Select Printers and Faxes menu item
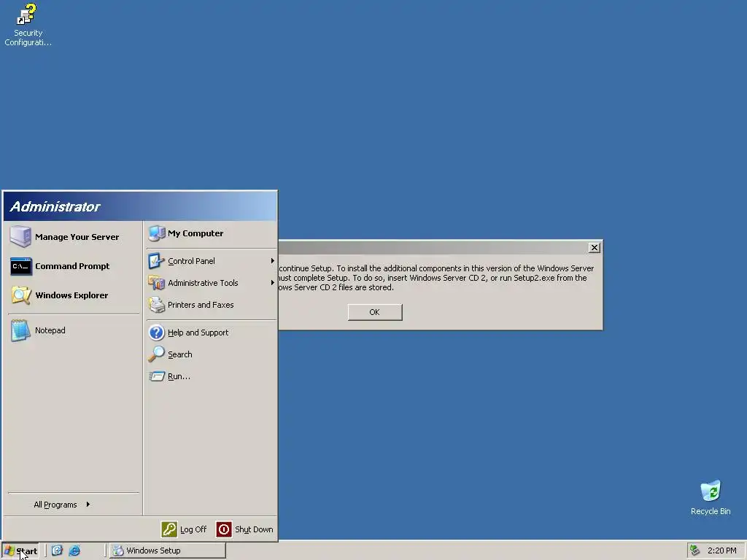747x560 pixels. tap(211, 305)
